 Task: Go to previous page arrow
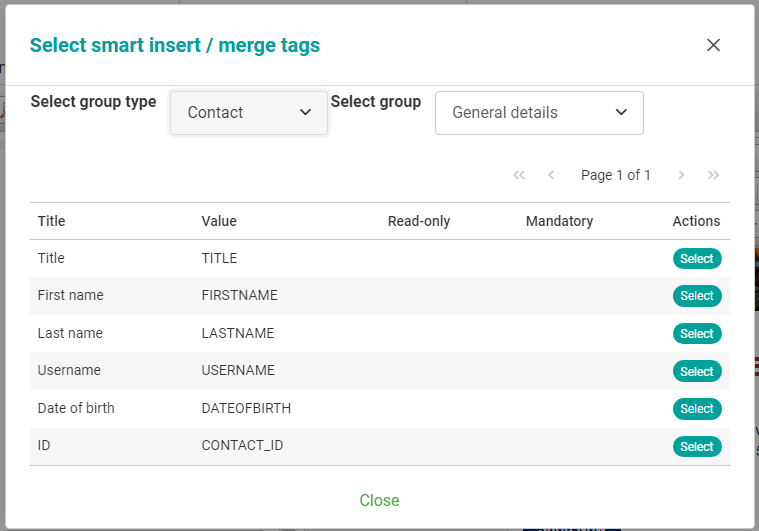point(551,175)
